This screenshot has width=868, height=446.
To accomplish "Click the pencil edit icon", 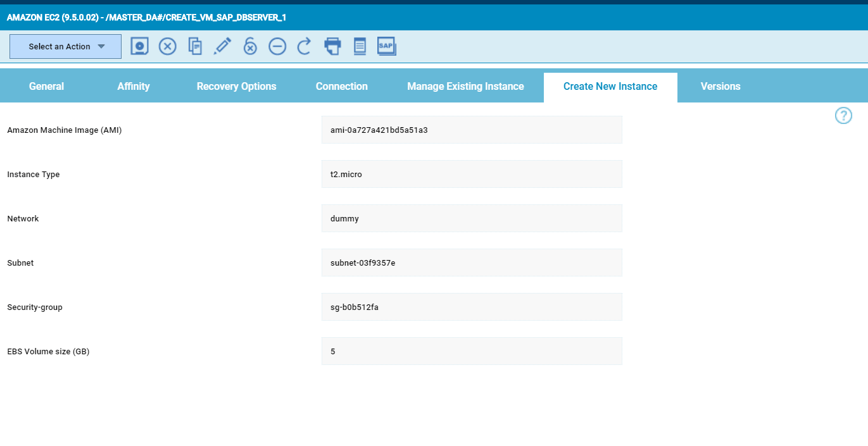I will coord(222,46).
